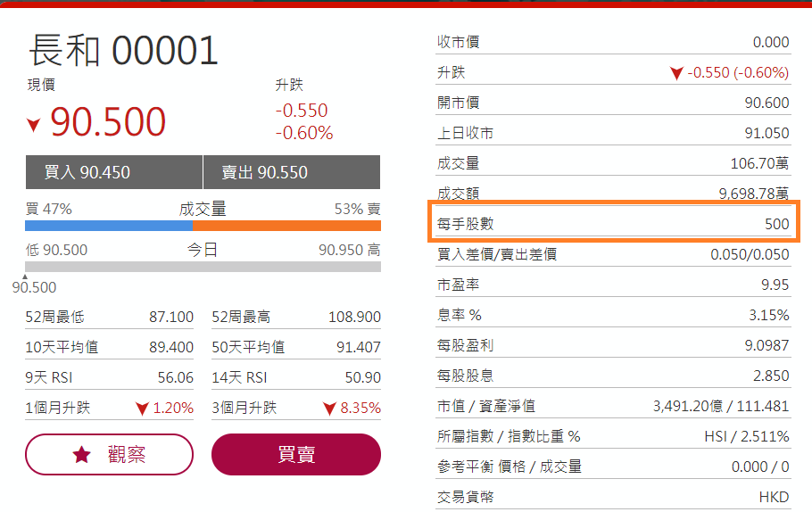Click the 成交額 value 9,698.78萬
The width and height of the screenshot is (812, 512).
click(x=754, y=194)
